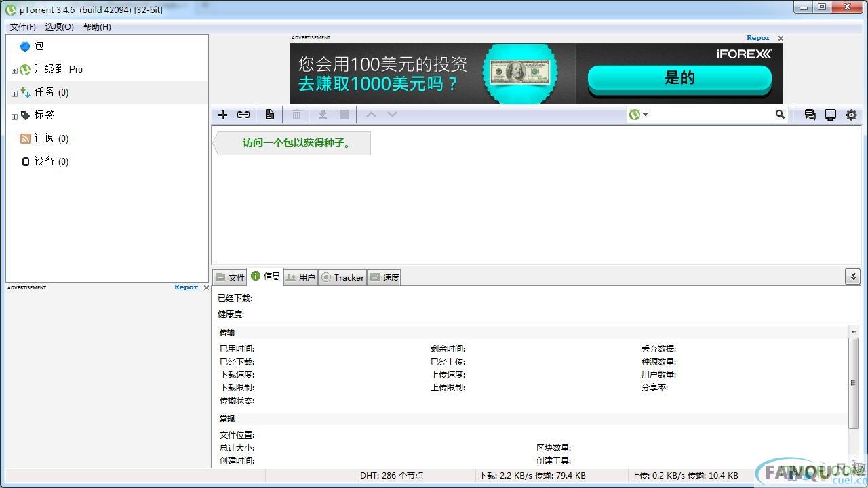Click the blue bundle icon beside 包
The width and height of the screenshot is (868, 488).
click(25, 46)
